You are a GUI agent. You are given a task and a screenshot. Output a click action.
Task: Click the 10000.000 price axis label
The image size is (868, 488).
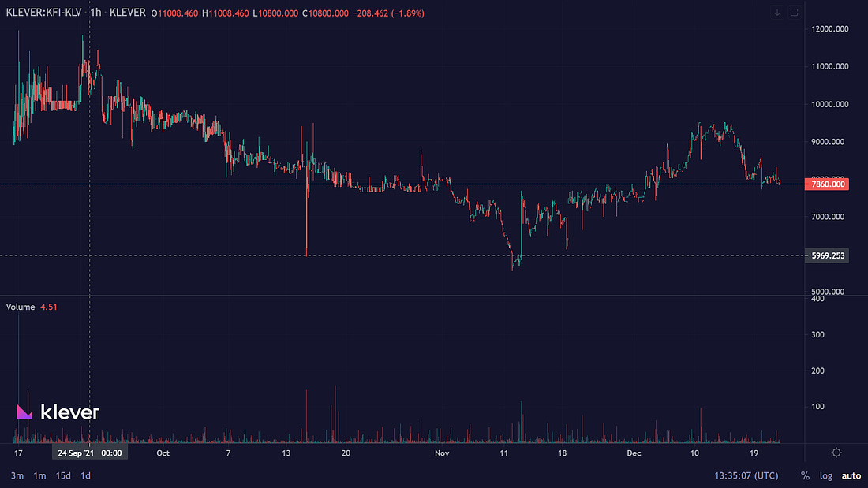[x=830, y=105]
